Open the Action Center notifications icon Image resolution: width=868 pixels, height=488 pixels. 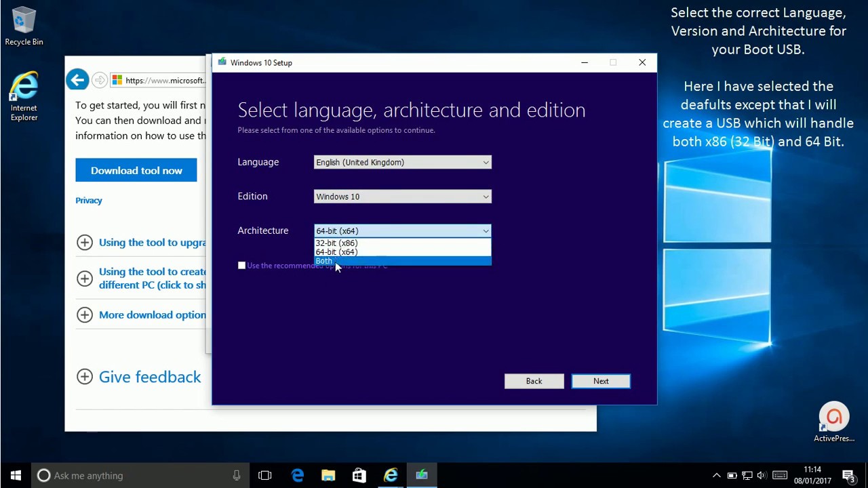848,476
